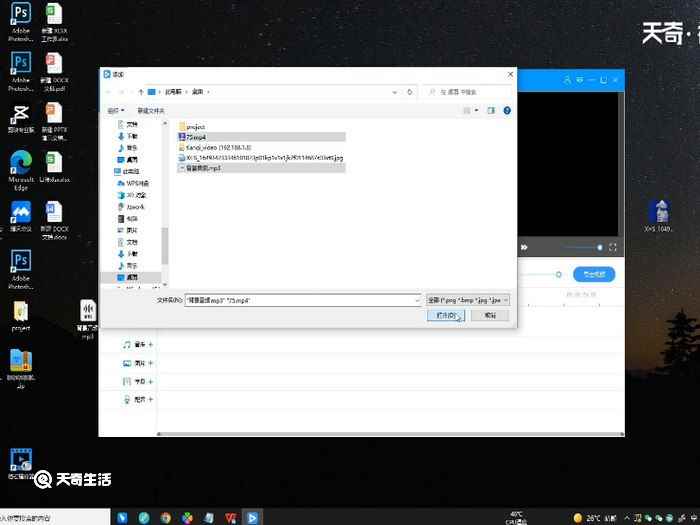Image resolution: width=700 pixels, height=525 pixels.
Task: Add a subtitle track with plus
Action: tap(151, 381)
